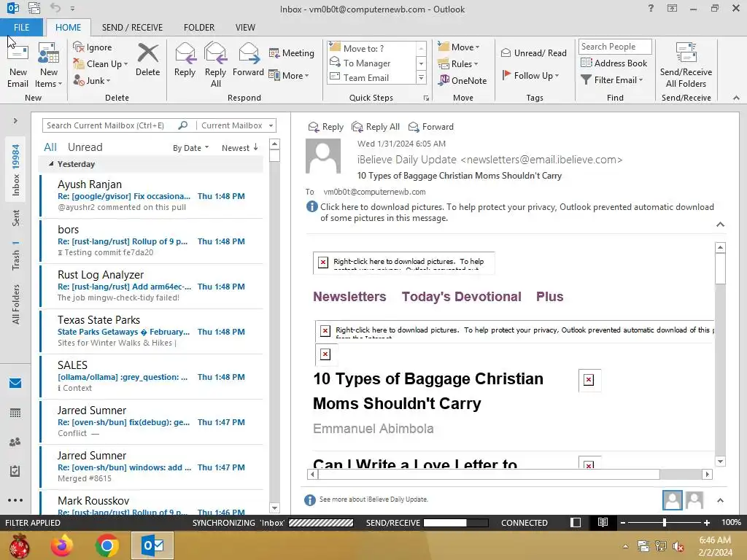Open the More respond options dropdown
Screen dimensions: 747x560
[x=289, y=75]
